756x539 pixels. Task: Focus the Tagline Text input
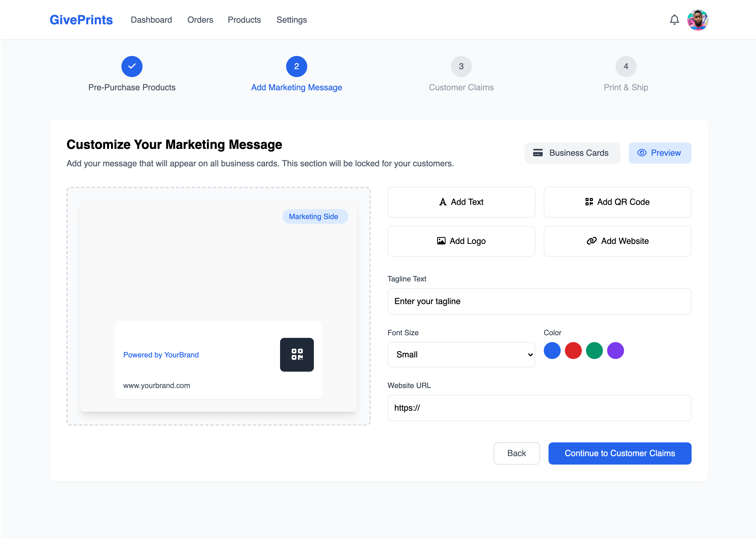(539, 301)
